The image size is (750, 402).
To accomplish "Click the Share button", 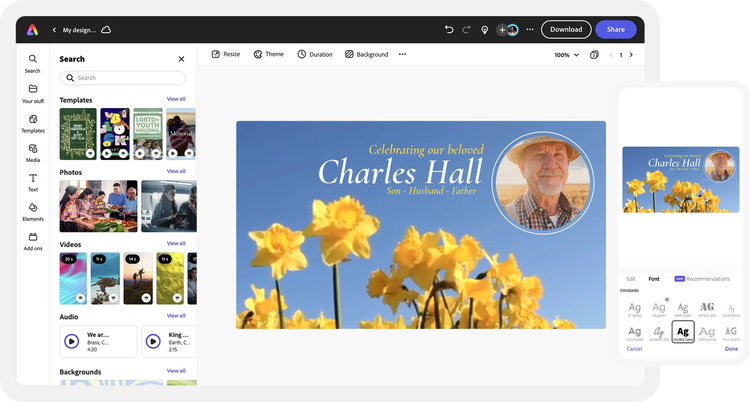I will [x=616, y=30].
